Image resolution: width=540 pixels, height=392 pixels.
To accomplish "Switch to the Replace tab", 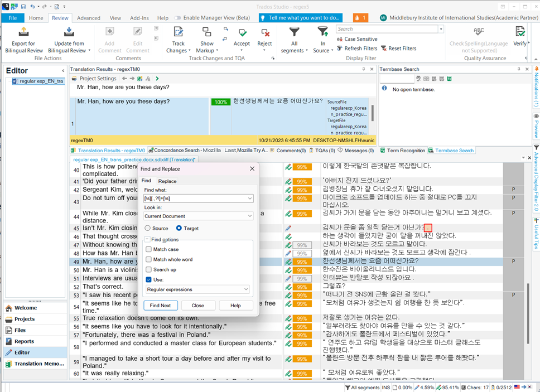I will coord(167,181).
